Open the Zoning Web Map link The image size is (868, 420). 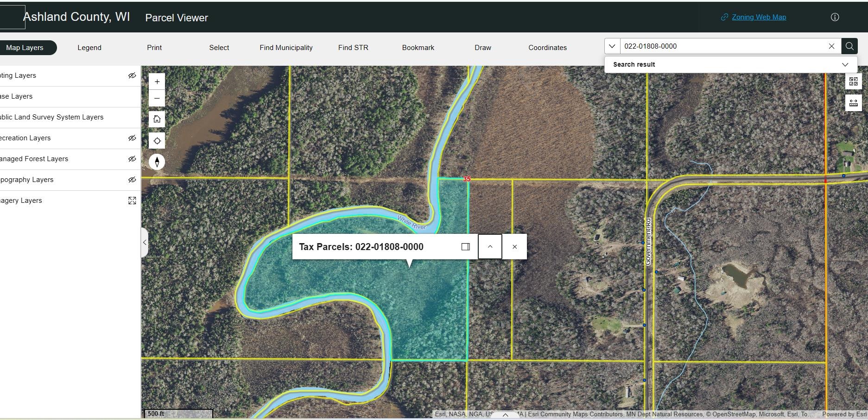758,17
